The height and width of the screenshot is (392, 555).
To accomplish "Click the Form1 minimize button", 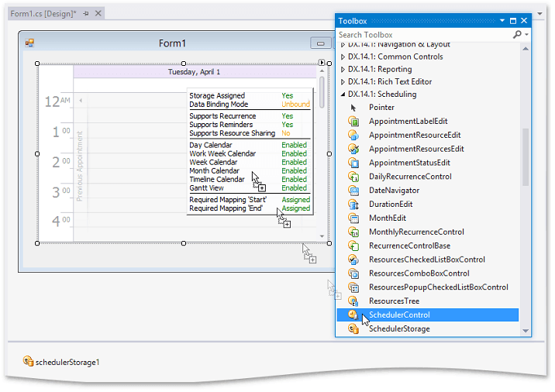I will (x=321, y=43).
